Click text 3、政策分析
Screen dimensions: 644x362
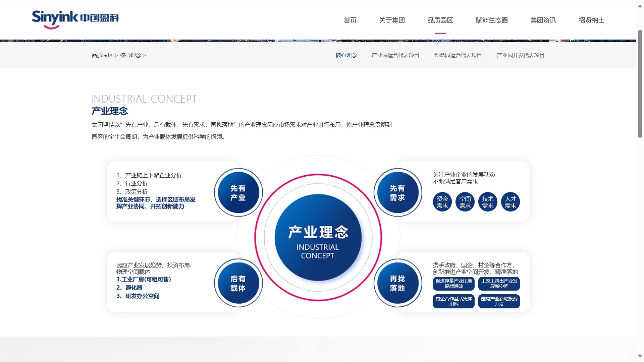click(x=132, y=192)
